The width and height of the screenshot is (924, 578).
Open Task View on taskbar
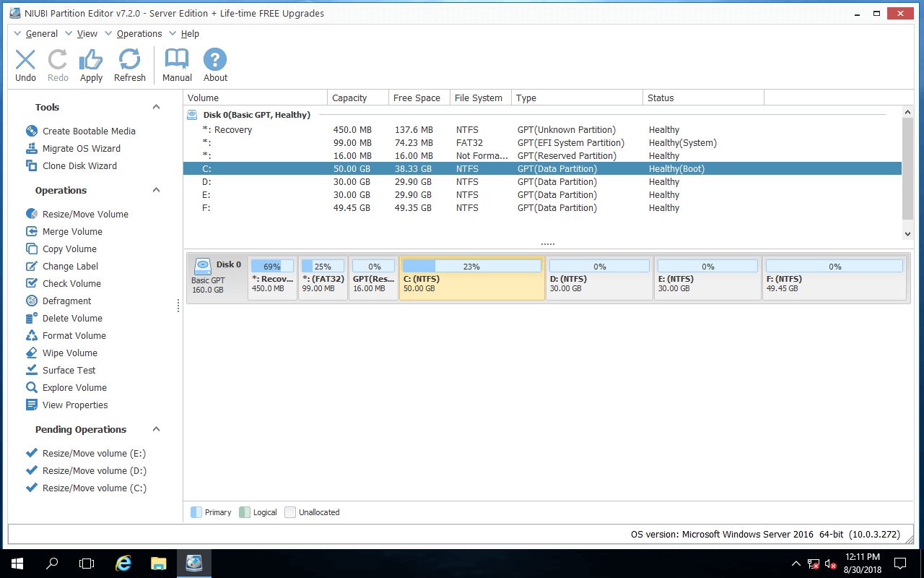coord(87,563)
